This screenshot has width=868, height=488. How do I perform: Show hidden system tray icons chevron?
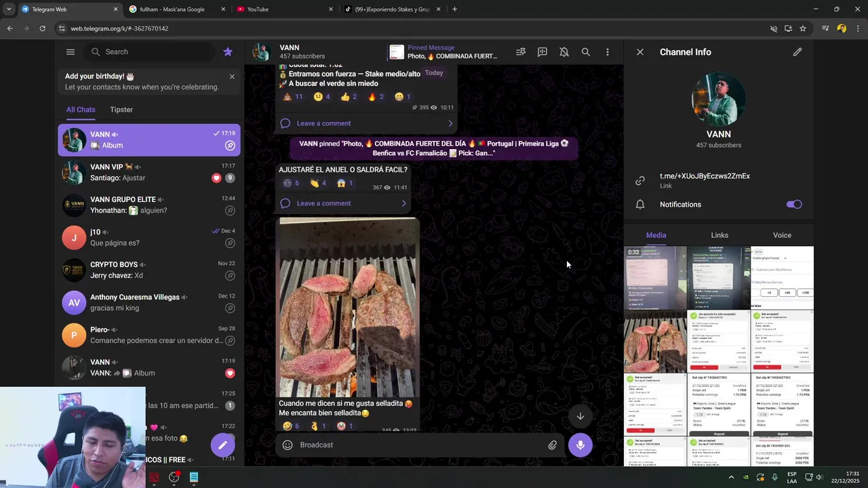pos(731,477)
